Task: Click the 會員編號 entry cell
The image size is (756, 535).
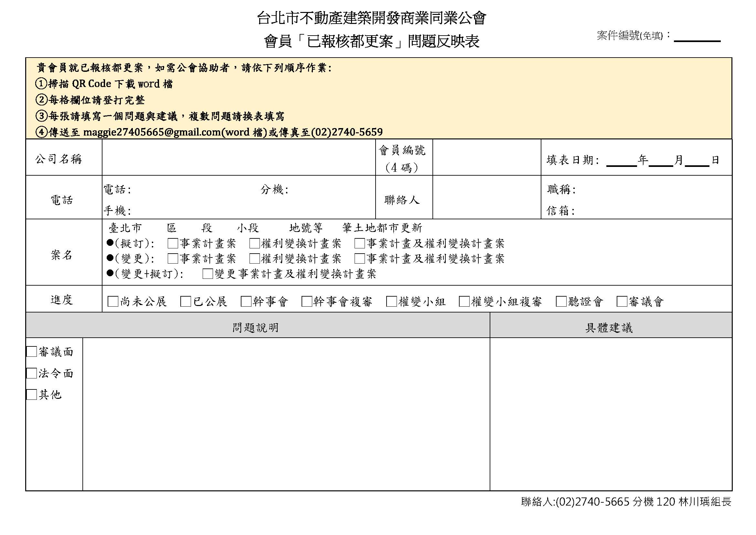Action: (486, 158)
